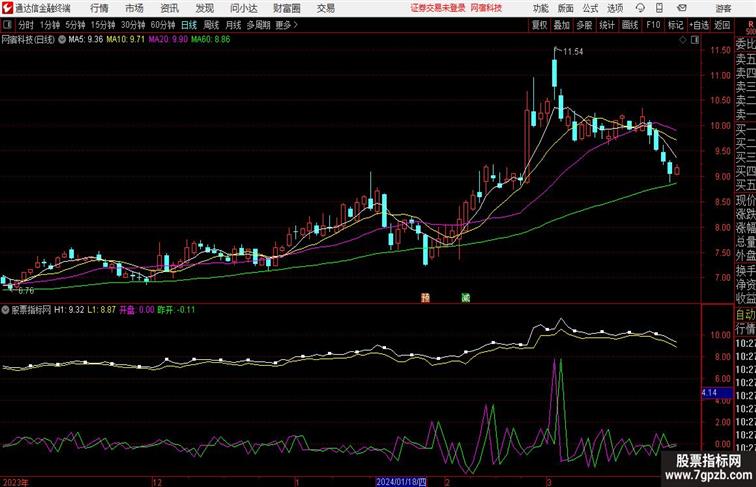This screenshot has width=756, height=487.
Task: Click the 2023年 label on the time axis
Action: pyautogui.click(x=15, y=482)
